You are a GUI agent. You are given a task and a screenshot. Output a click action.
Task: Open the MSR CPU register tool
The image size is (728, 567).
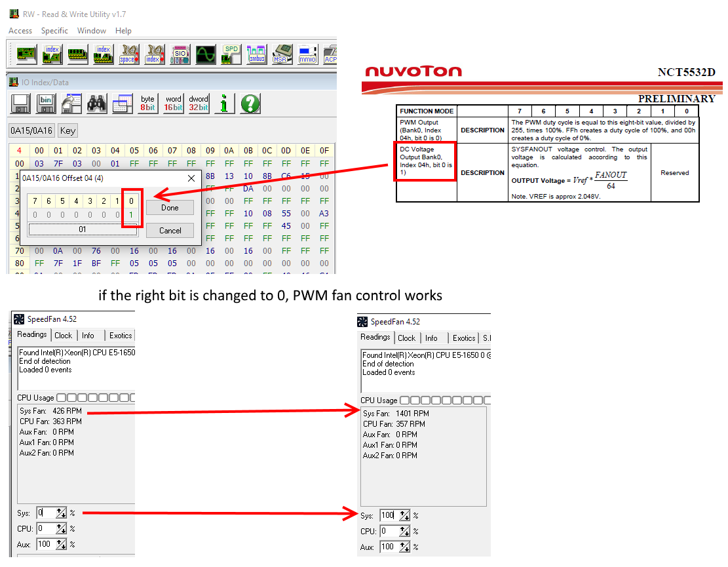[282, 54]
